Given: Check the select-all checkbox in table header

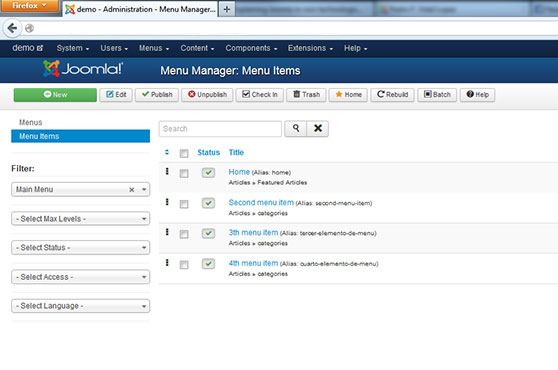Looking at the screenshot, I should point(184,153).
